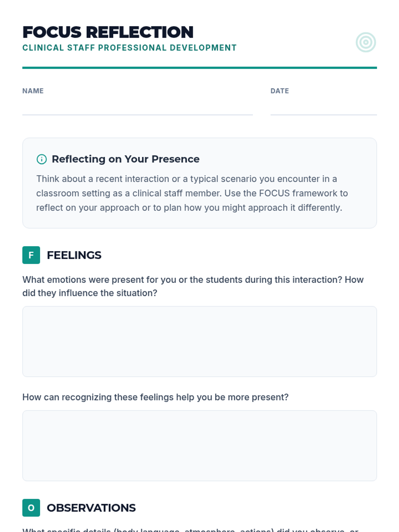Click the FOCUS REFLECTION title
Image resolution: width=399 pixels, height=532 pixels.
click(108, 32)
